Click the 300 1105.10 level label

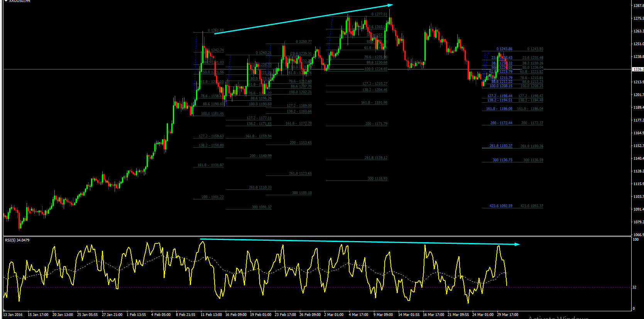click(302, 193)
